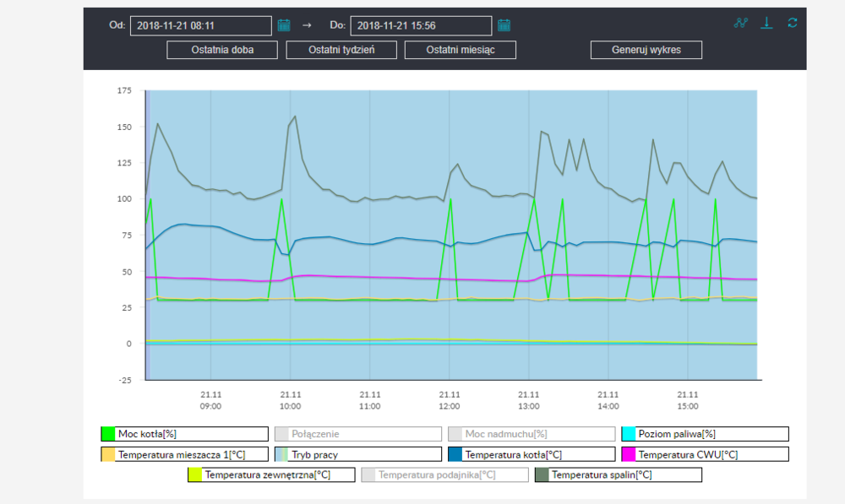Open the 'Od' start date calendar picker
The height and width of the screenshot is (504, 845).
pyautogui.click(x=284, y=25)
